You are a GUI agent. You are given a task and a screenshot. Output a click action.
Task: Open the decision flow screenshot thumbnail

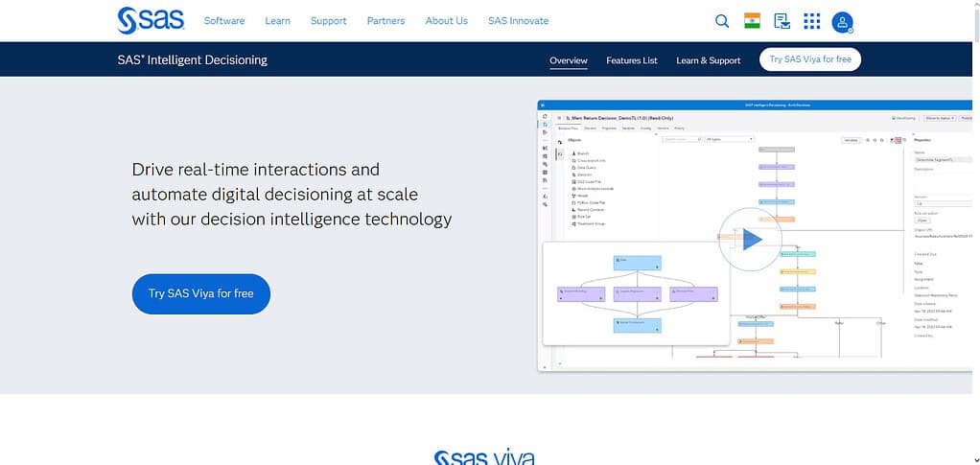point(636,293)
